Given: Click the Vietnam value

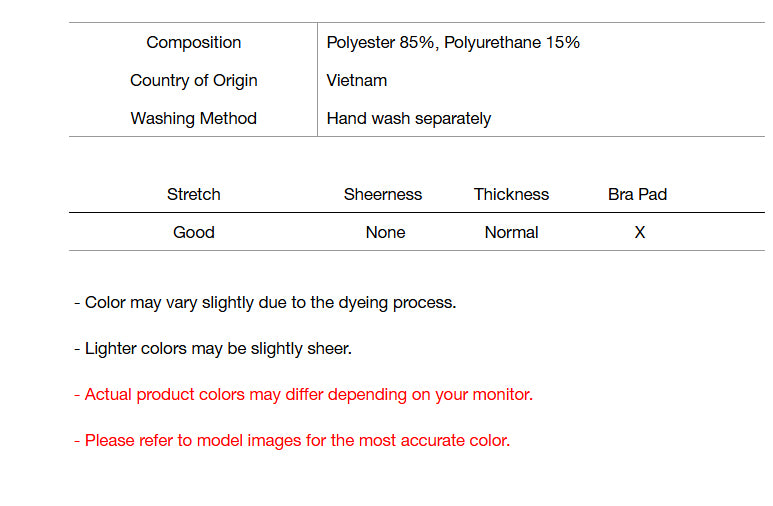Looking at the screenshot, I should [x=357, y=80].
